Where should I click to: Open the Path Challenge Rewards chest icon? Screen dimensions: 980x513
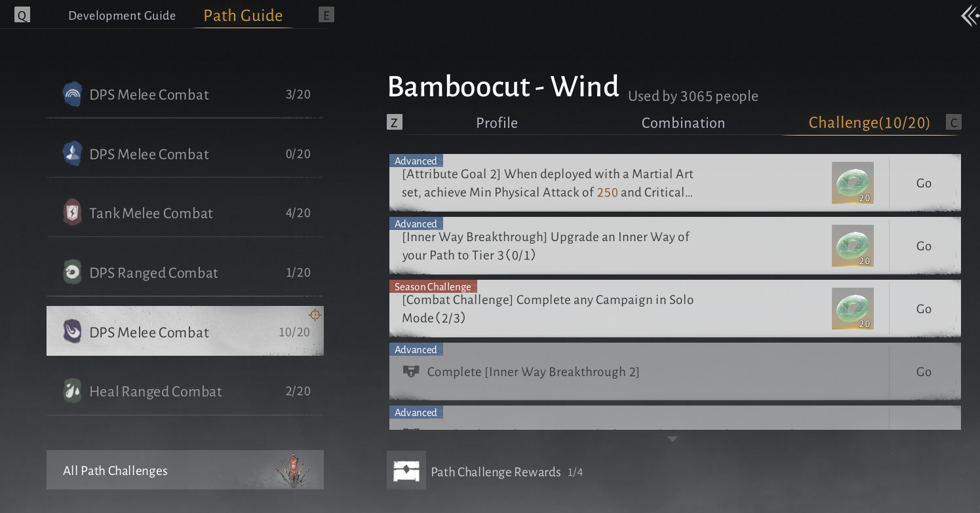[x=406, y=470]
